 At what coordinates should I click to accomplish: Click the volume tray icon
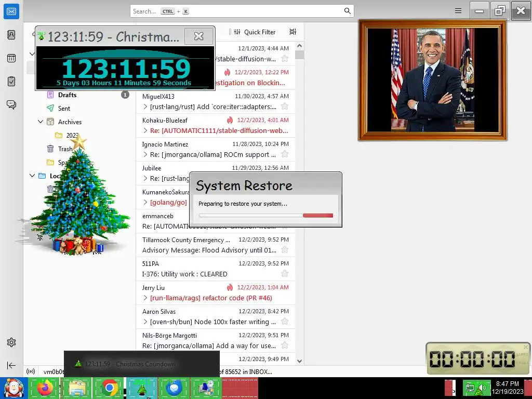pyautogui.click(x=482, y=388)
